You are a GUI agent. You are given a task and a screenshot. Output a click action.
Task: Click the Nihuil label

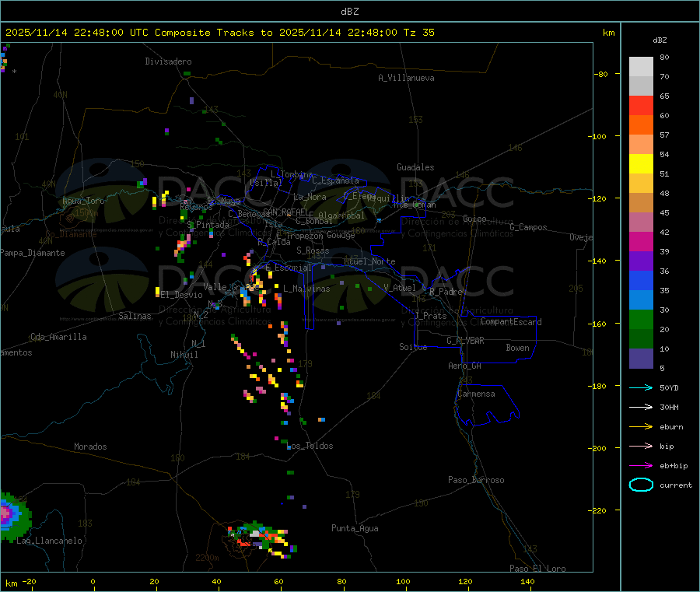pos(184,355)
